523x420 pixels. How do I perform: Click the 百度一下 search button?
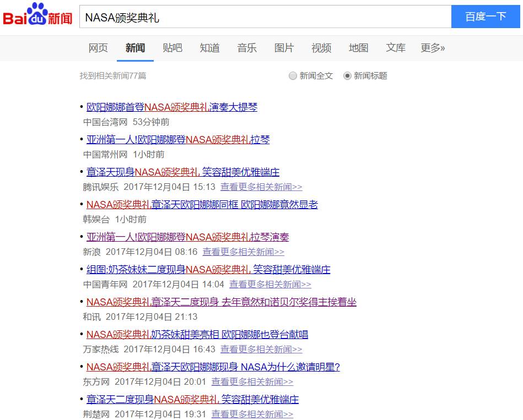(x=486, y=17)
